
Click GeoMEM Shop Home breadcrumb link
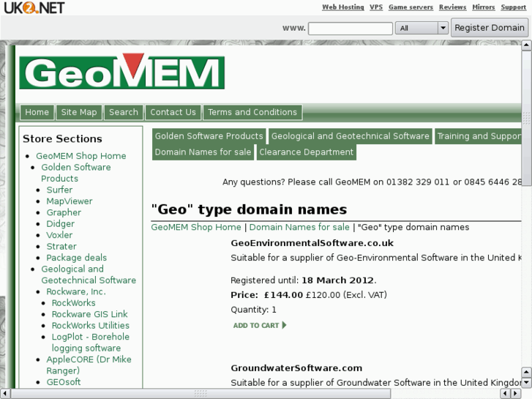point(196,227)
